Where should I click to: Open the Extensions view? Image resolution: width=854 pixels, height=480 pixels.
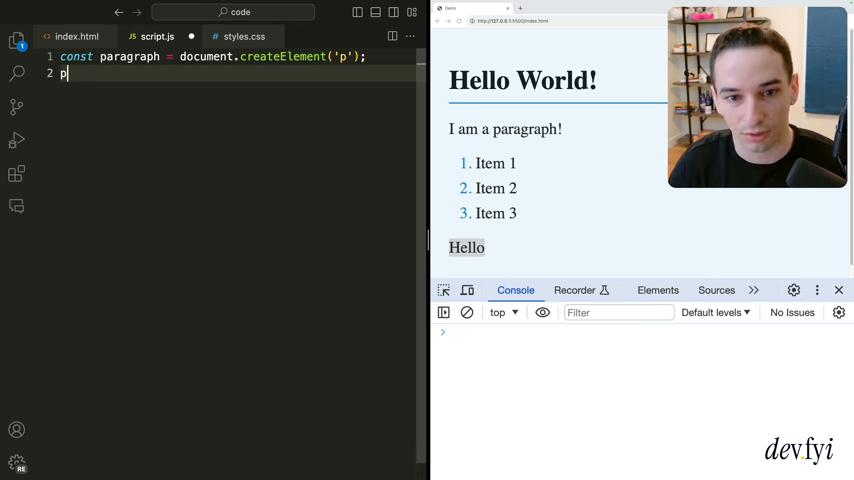click(x=16, y=174)
